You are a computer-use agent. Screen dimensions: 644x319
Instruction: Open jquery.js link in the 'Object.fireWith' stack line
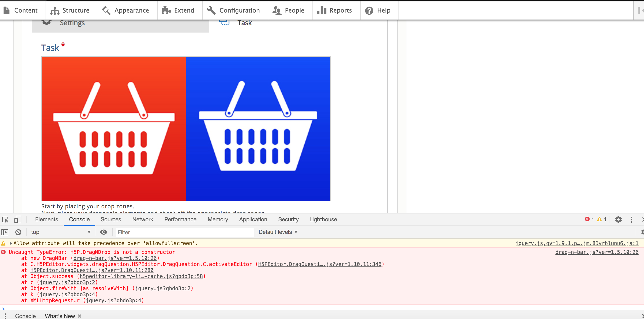pos(163,288)
